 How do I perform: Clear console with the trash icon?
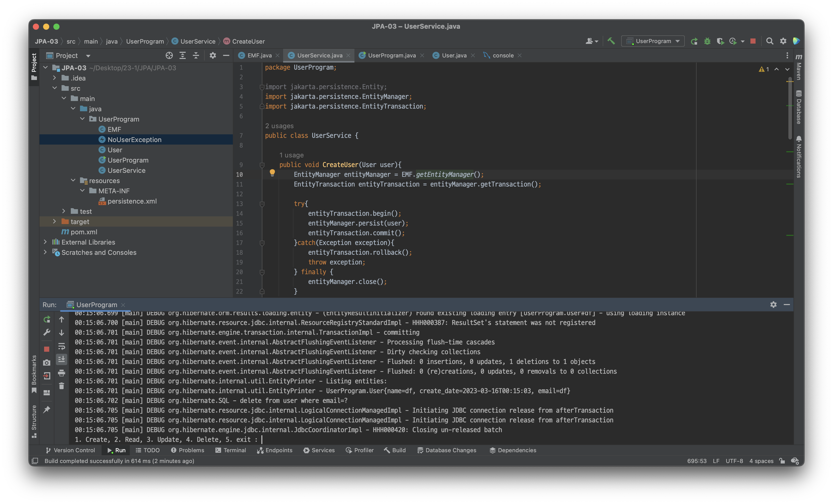click(62, 386)
